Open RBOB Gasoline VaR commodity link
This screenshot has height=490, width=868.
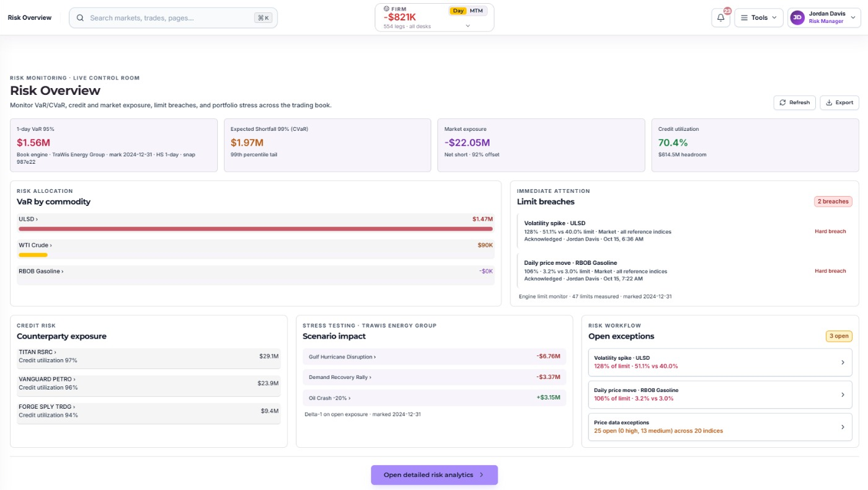pyautogui.click(x=41, y=271)
